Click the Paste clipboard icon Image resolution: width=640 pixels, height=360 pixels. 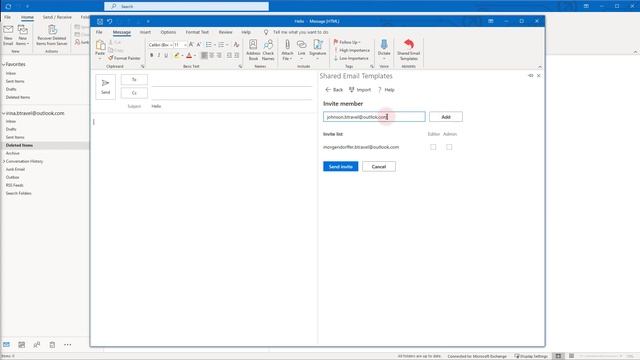click(100, 45)
